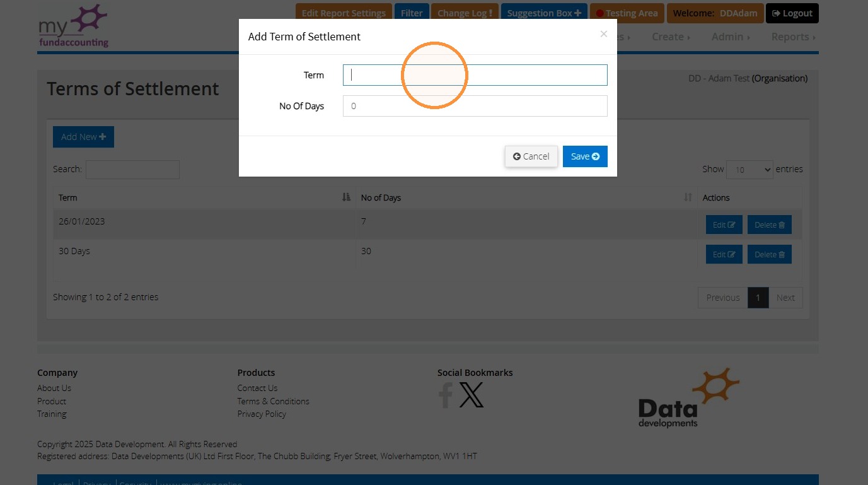Go to Next page of entries
This screenshot has width=868, height=485.
(785, 298)
